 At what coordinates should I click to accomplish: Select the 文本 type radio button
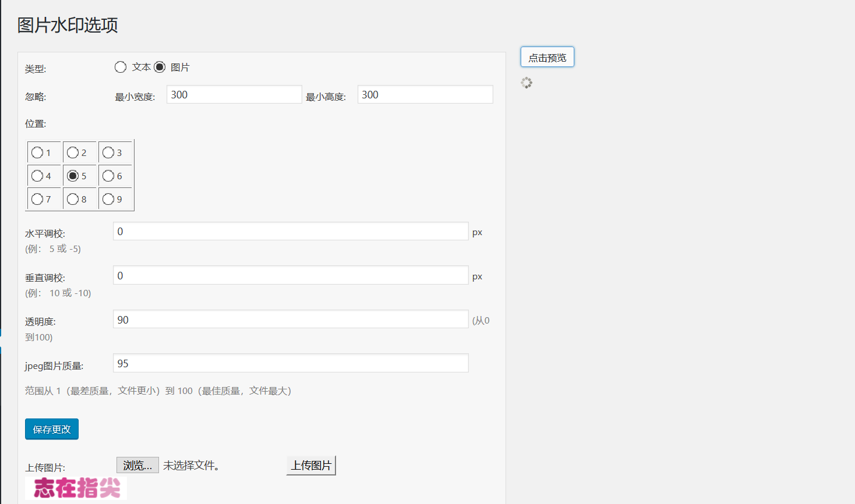[x=121, y=67]
